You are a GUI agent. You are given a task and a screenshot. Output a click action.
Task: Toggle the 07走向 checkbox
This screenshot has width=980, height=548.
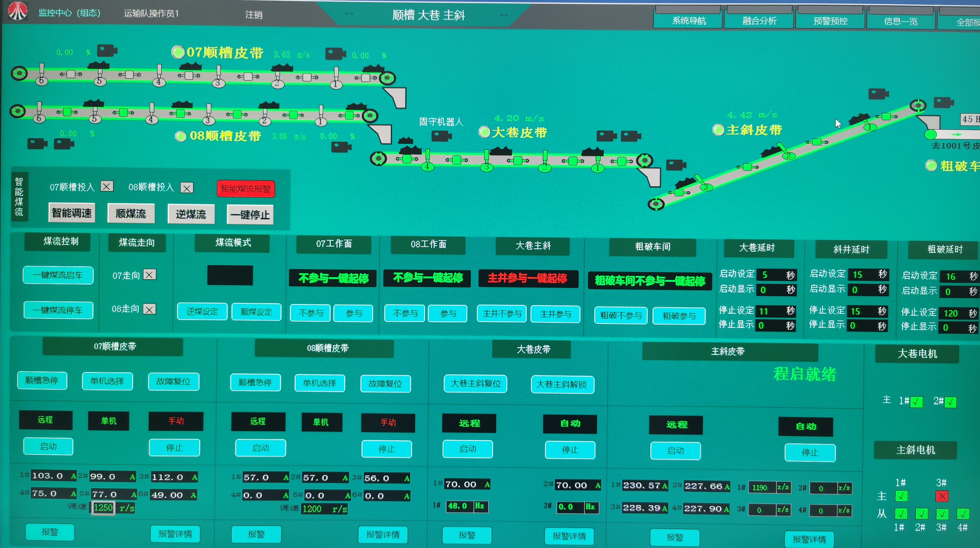[149, 275]
